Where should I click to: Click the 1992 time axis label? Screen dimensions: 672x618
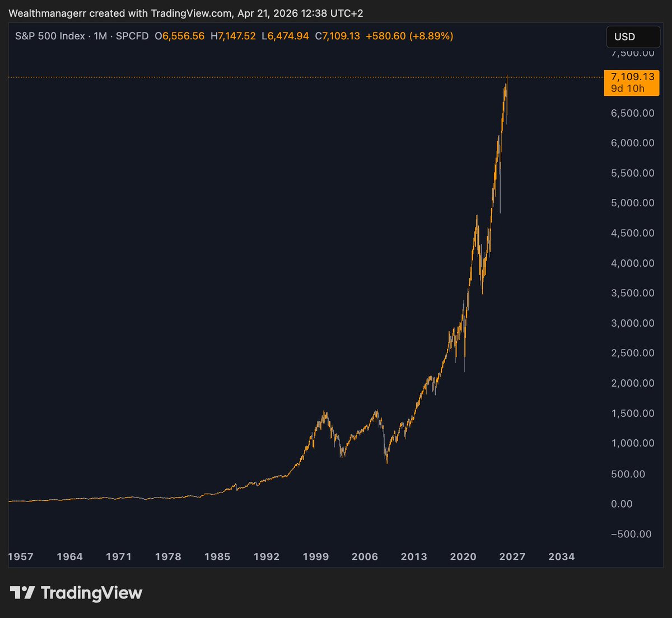coord(267,556)
